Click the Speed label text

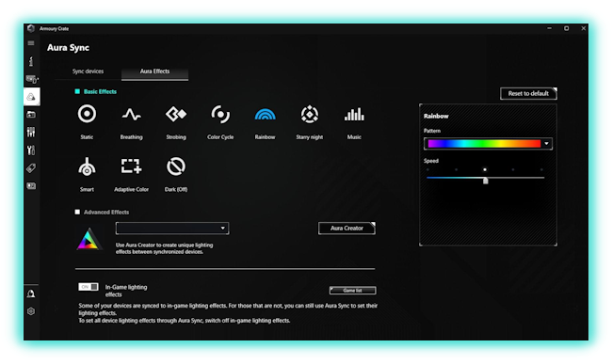[431, 161]
